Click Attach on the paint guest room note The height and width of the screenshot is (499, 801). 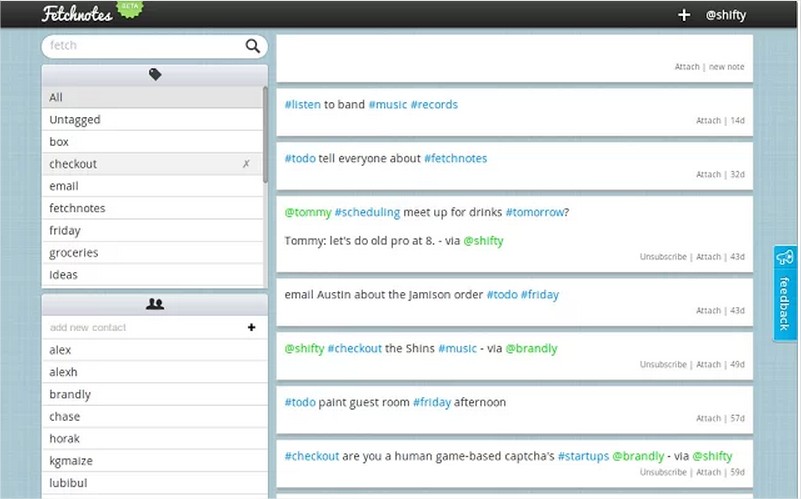(709, 418)
